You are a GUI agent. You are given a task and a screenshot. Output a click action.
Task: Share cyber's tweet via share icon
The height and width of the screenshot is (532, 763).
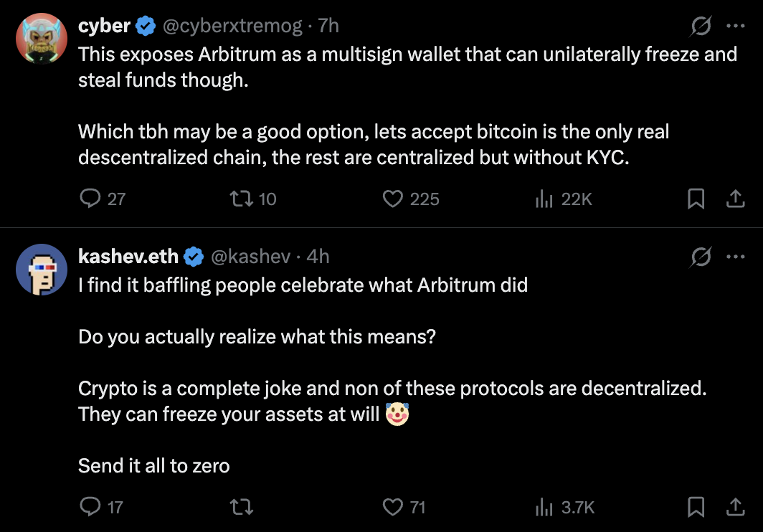coord(735,199)
